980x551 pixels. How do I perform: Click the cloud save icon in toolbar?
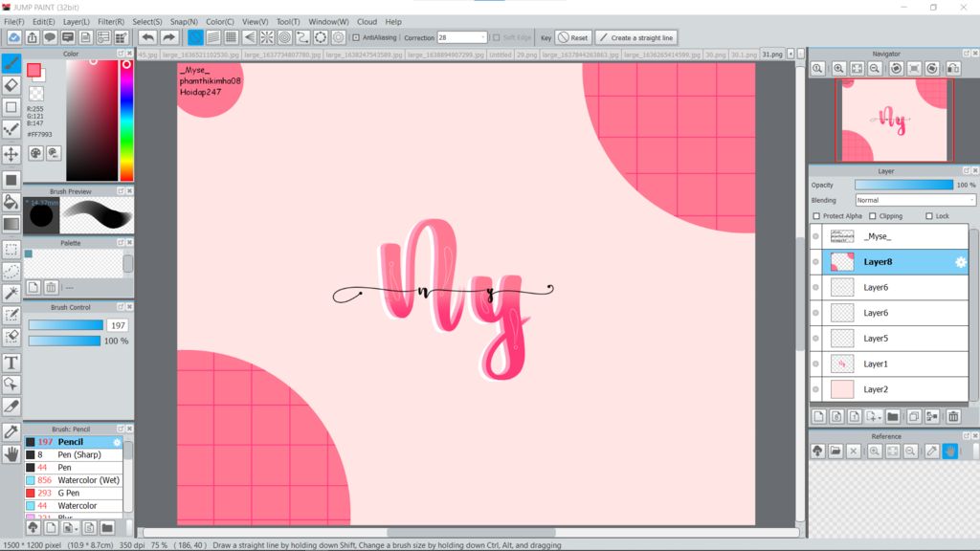(13, 37)
